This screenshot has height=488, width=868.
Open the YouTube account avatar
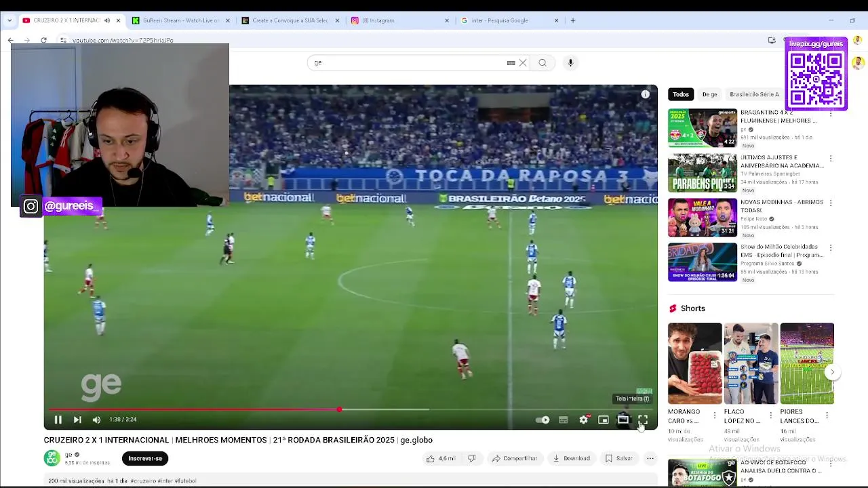pos(858,63)
